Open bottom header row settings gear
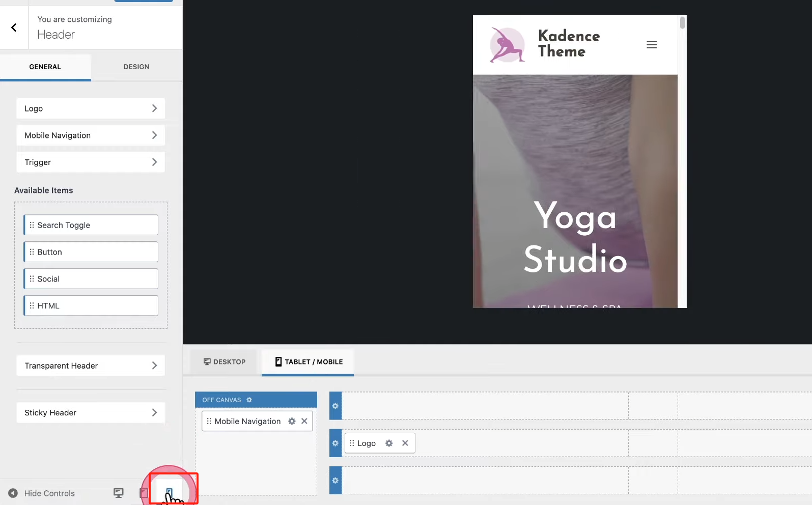This screenshot has height=505, width=812. tap(335, 480)
